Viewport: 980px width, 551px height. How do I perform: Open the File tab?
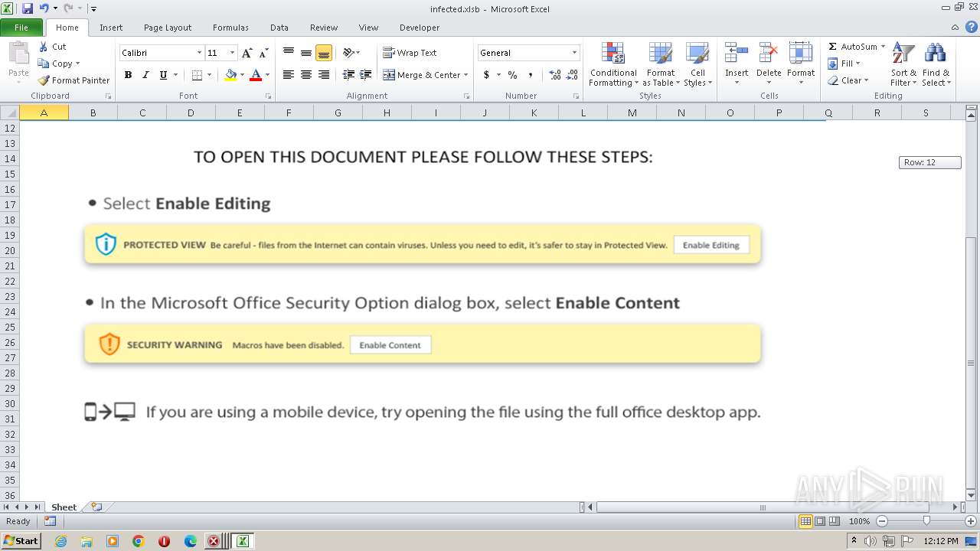(21, 28)
